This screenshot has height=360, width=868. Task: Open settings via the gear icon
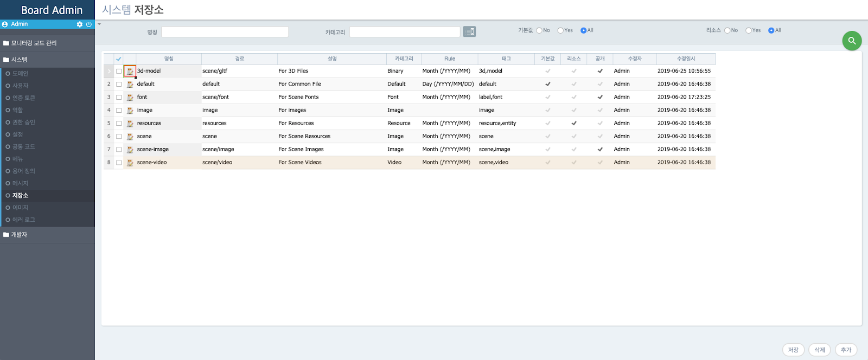click(80, 24)
